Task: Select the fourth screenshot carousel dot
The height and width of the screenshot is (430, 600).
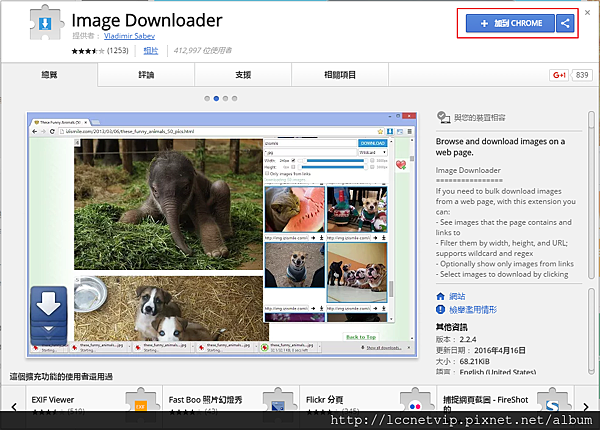Action: [235, 98]
